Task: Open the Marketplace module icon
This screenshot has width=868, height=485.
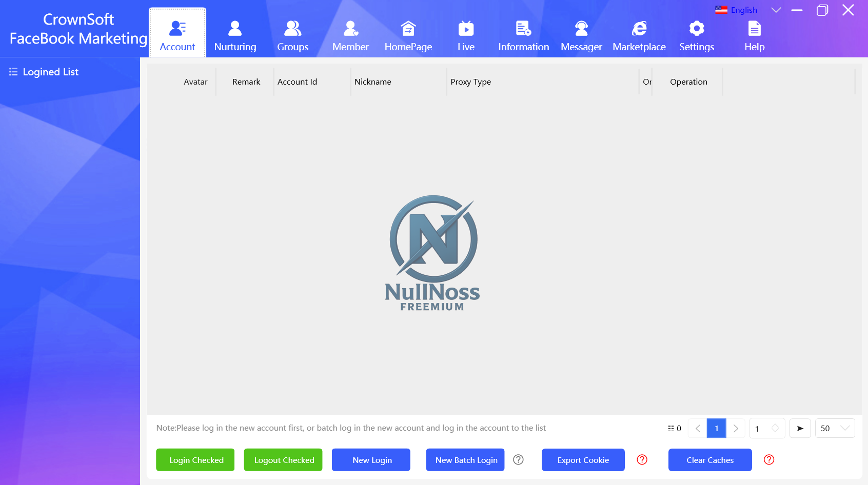Action: pyautogui.click(x=639, y=29)
